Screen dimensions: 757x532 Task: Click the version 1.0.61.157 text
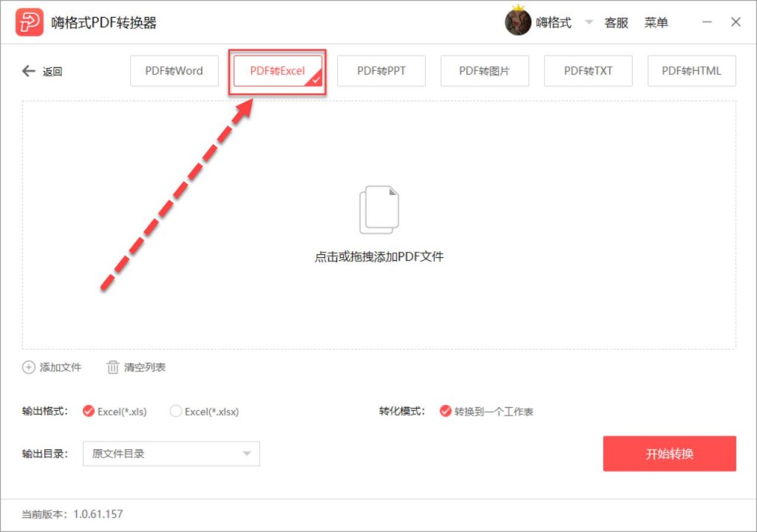click(x=98, y=514)
